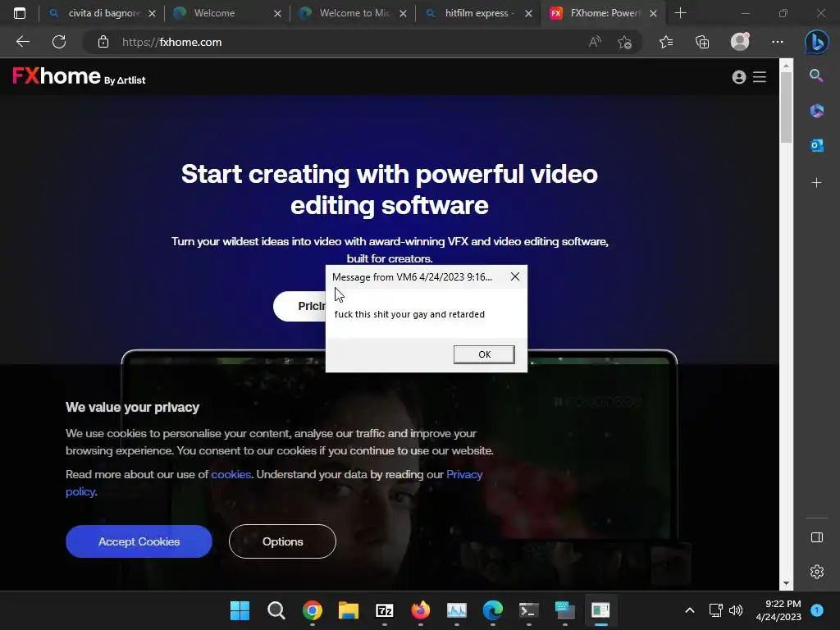This screenshot has width=840, height=630.
Task: Switch to Welcome to Mic tab
Action: pos(352,13)
